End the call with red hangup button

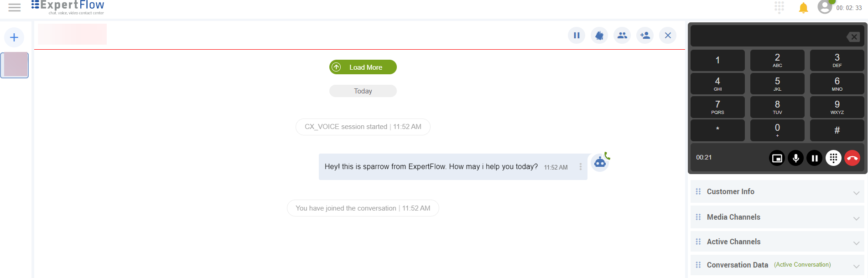tap(852, 158)
